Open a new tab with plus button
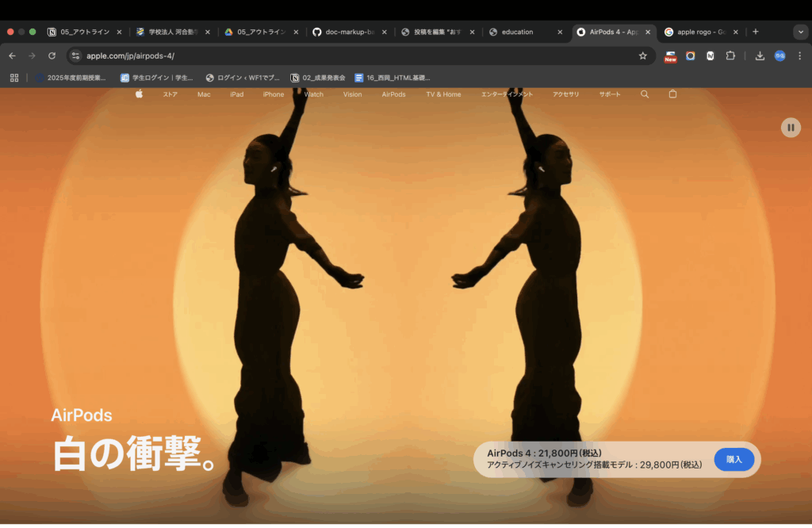812x528 pixels. coord(755,32)
